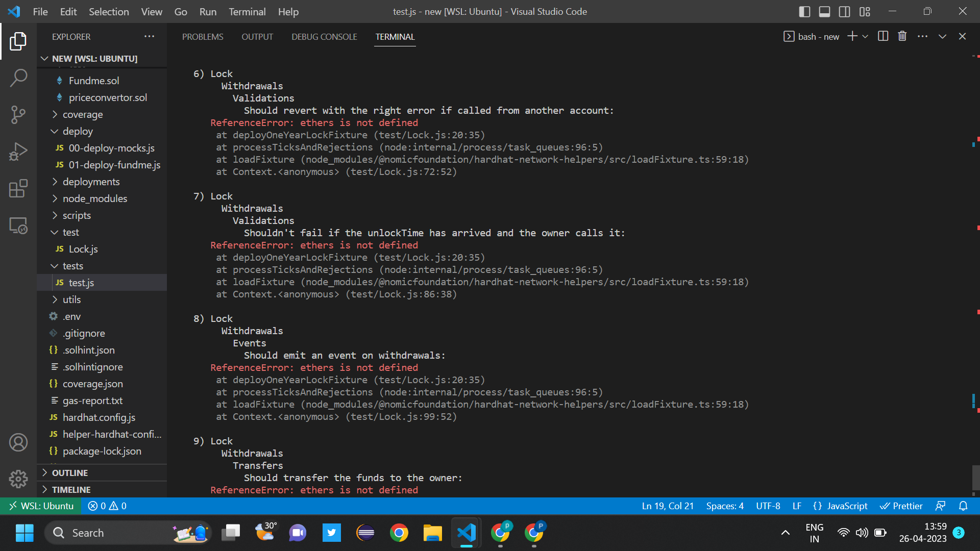Screen dimensions: 980x551
Task: Collapse the test folder
Action: point(70,232)
